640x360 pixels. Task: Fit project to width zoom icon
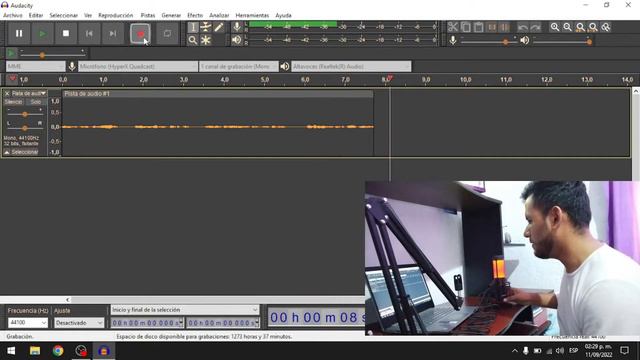pyautogui.click(x=593, y=27)
